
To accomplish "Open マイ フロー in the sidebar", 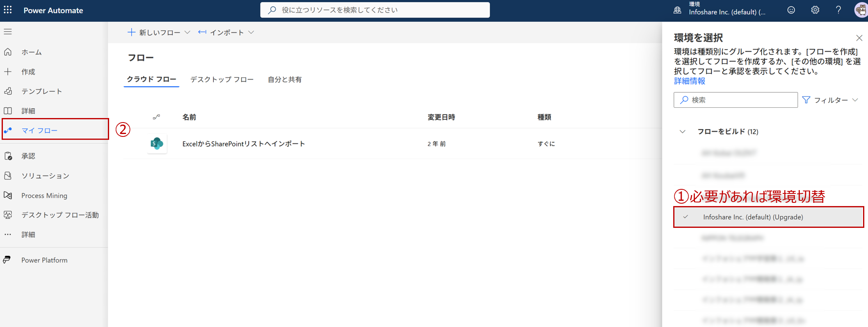I will click(39, 130).
